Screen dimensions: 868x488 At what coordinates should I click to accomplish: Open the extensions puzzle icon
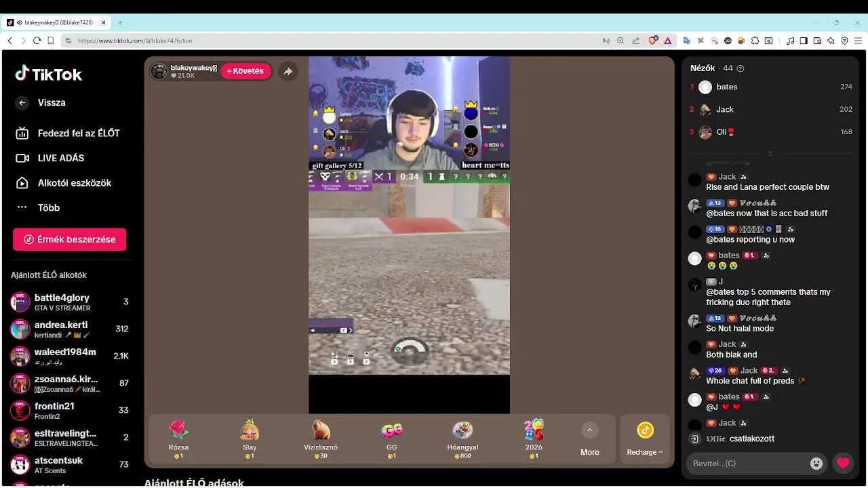click(x=755, y=41)
